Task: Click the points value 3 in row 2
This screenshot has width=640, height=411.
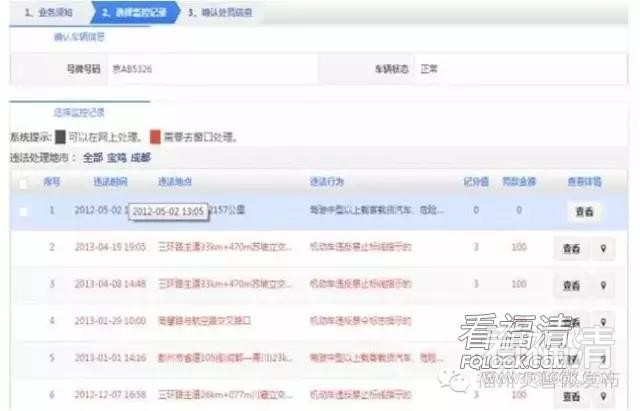Action: [x=476, y=247]
